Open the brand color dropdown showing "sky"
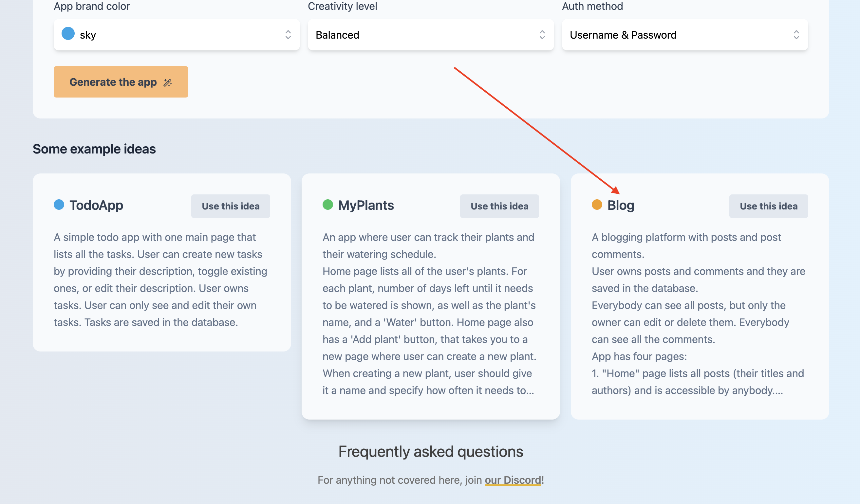860x504 pixels. click(177, 35)
